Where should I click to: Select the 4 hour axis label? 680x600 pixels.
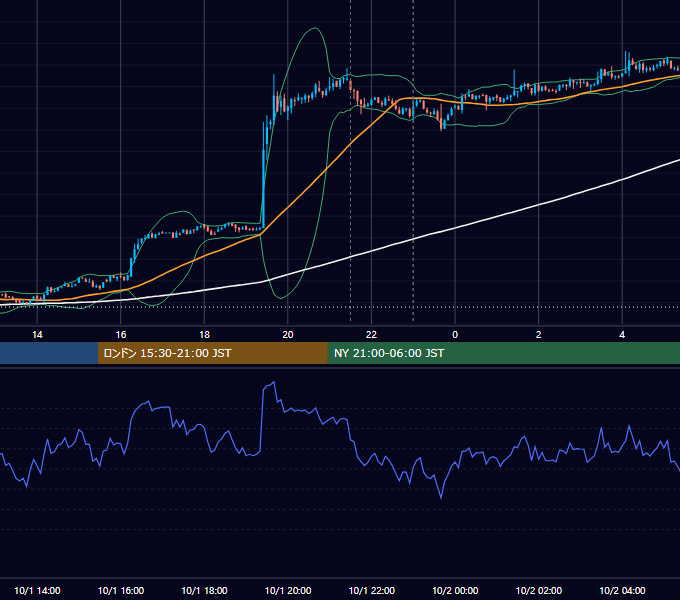[x=622, y=335]
